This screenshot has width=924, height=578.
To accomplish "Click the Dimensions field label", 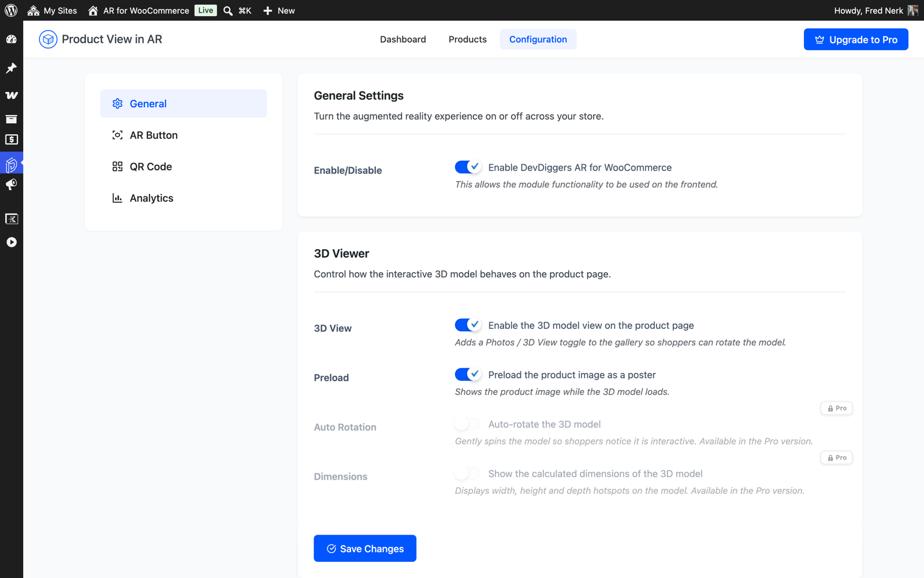I will pyautogui.click(x=341, y=477).
